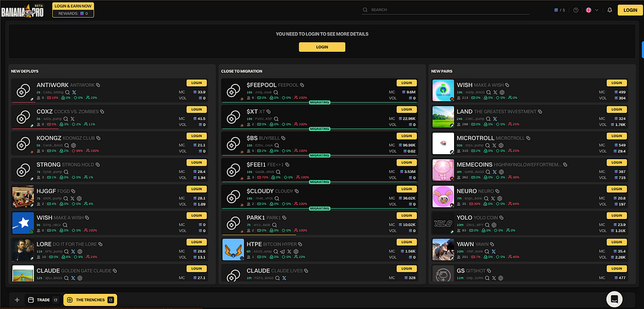Open the language selector dropdown

592,10
